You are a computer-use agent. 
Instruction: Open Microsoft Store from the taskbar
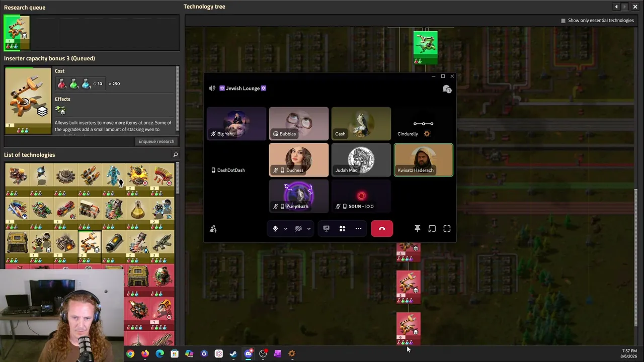pyautogui.click(x=175, y=354)
